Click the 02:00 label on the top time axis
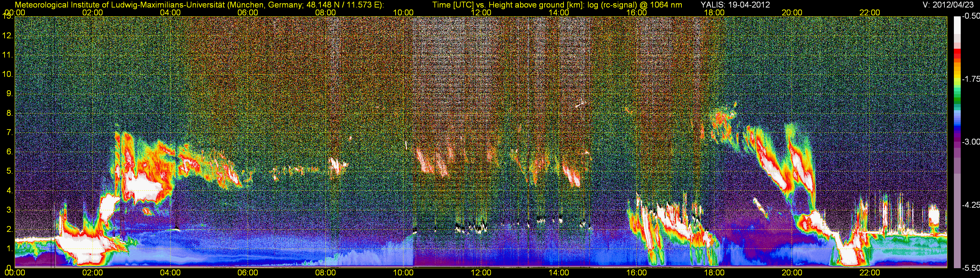The height and width of the screenshot is (278, 980). tap(92, 12)
